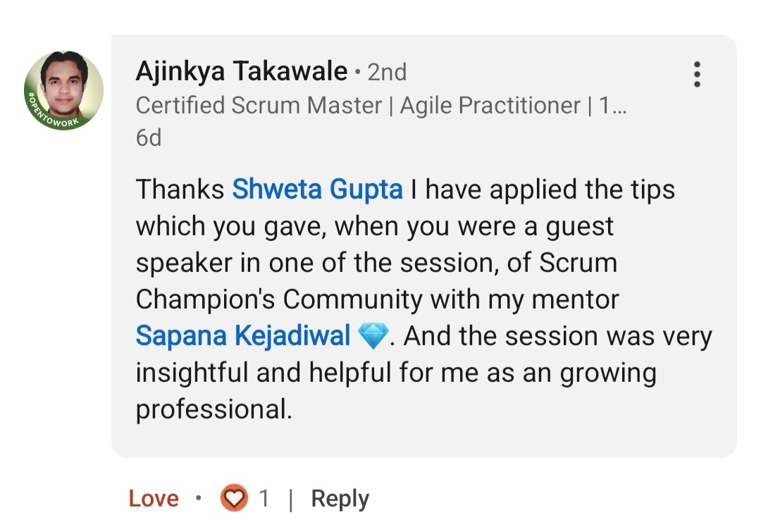Reply to Ajinkya Takawale's comment
The height and width of the screenshot is (532, 761).
(340, 499)
